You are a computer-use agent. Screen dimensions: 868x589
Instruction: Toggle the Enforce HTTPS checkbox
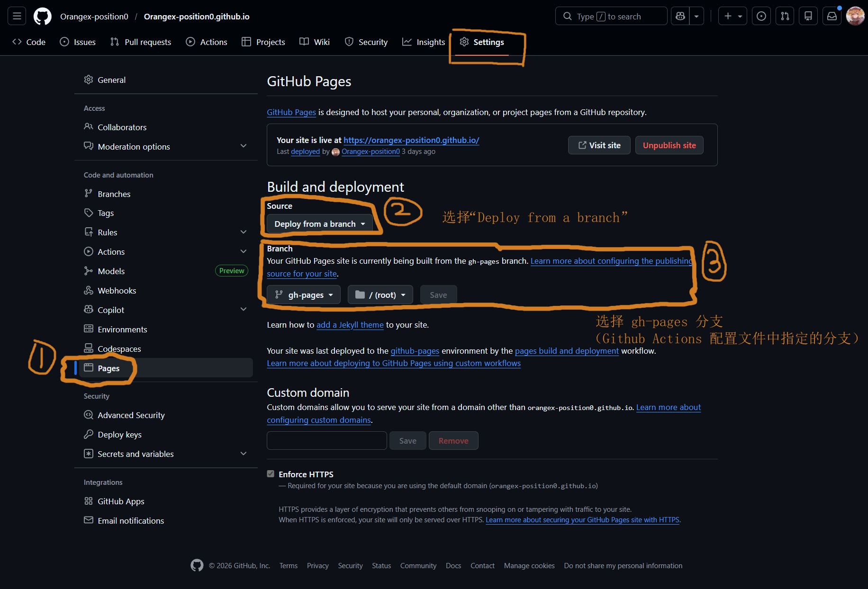(271, 474)
